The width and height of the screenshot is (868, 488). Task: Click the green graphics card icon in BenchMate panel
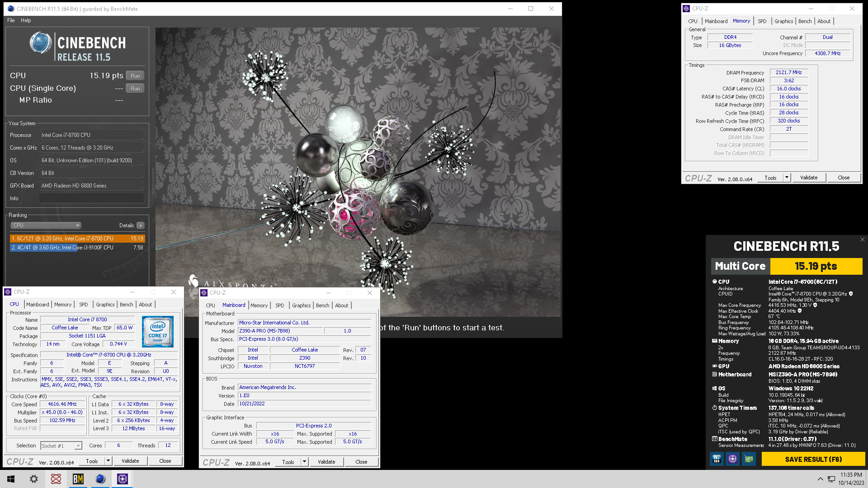[749, 459]
